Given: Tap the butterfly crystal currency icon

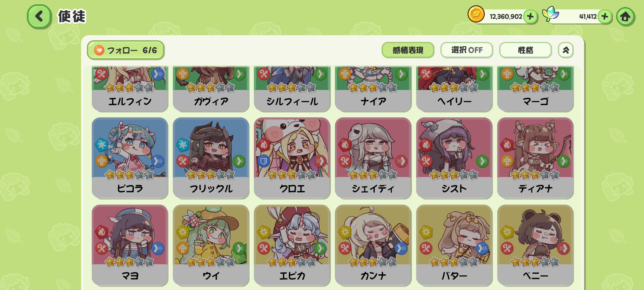Looking at the screenshot, I should 550,14.
